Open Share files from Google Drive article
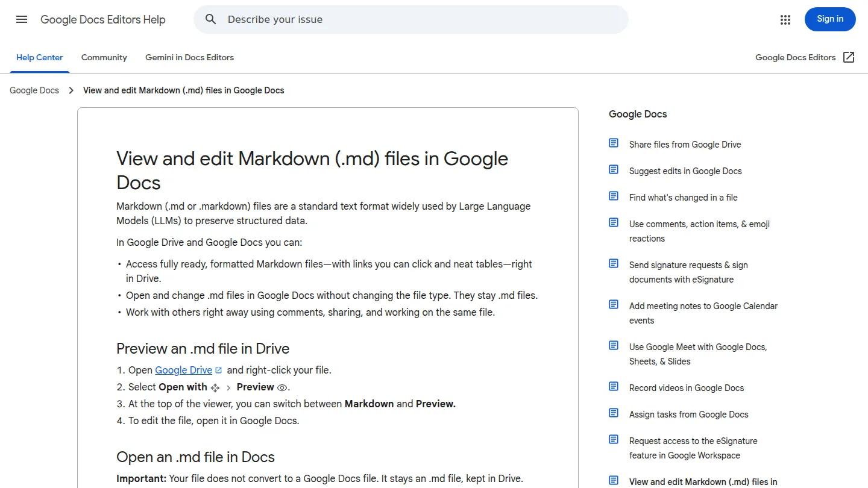 [685, 145]
